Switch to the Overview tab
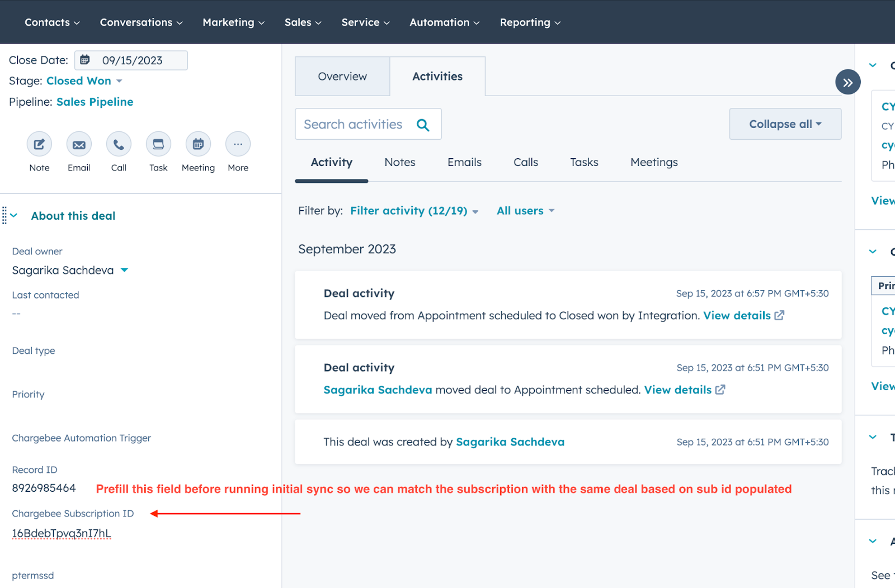895x588 pixels. pos(342,77)
